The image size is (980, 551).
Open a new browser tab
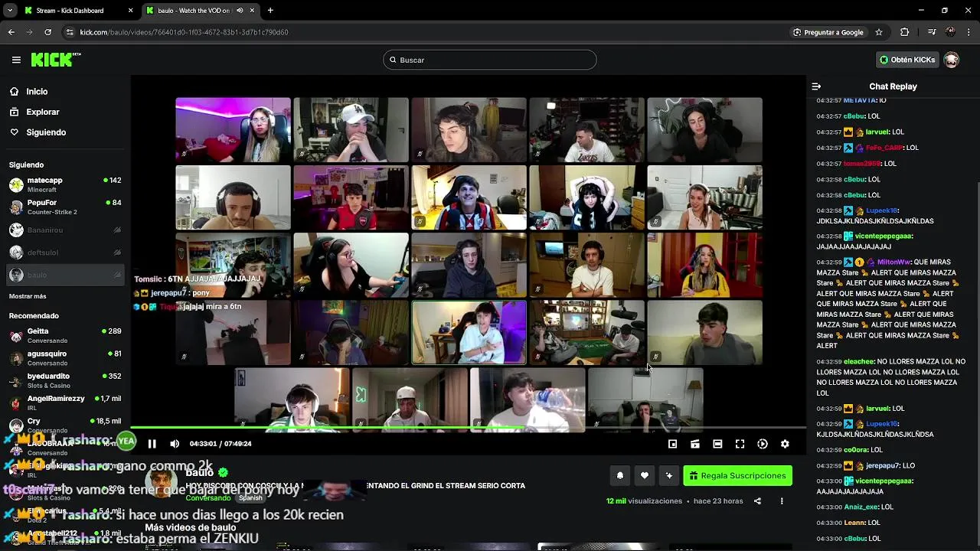point(270,11)
